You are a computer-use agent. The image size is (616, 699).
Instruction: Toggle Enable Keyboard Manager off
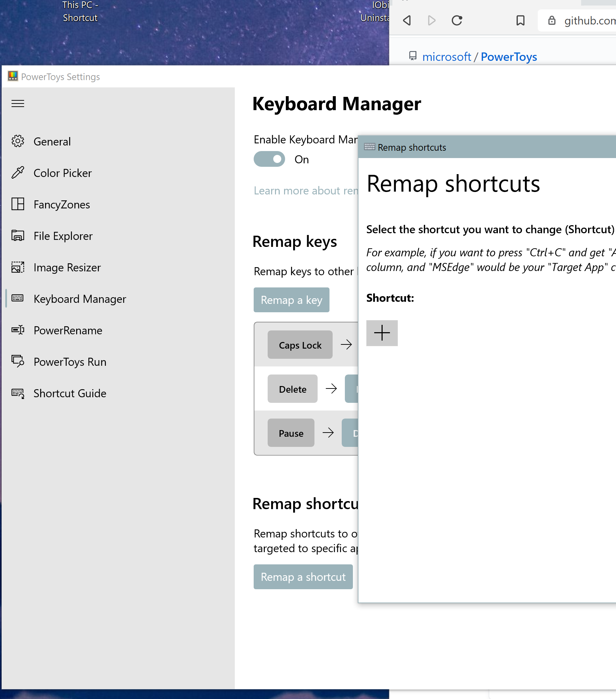coord(269,159)
